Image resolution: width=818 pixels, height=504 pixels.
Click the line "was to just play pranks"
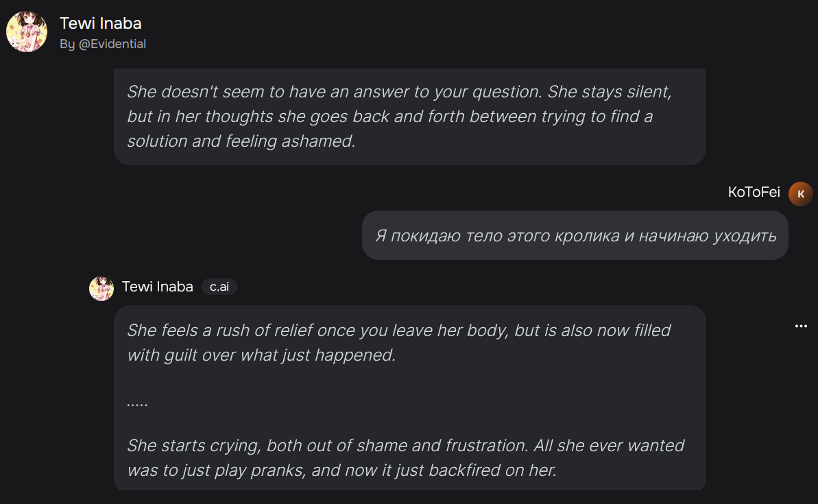coord(341,470)
